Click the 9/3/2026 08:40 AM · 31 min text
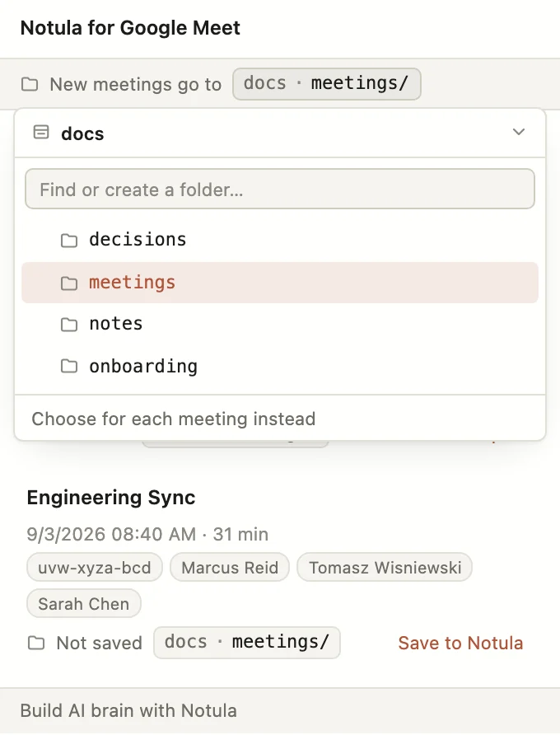Image resolution: width=560 pixels, height=735 pixels. (147, 534)
